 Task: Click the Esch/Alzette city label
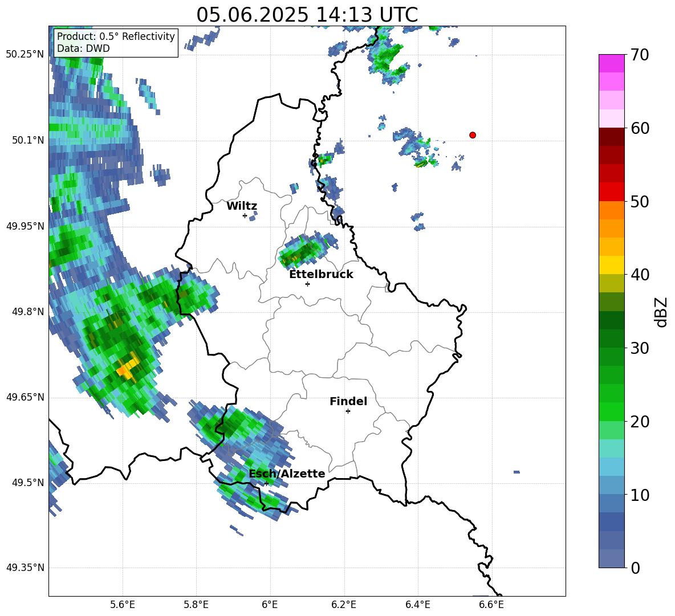click(x=287, y=474)
